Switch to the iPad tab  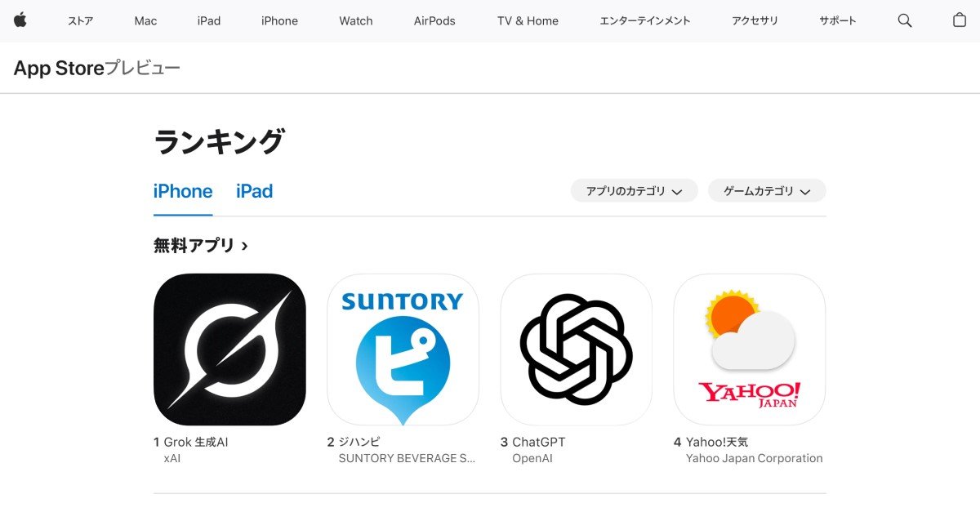[254, 191]
